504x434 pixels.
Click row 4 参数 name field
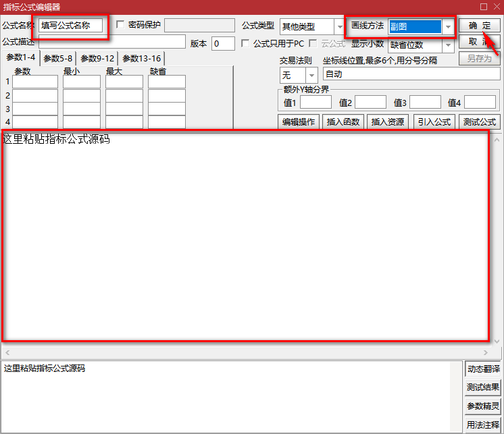click(x=35, y=122)
